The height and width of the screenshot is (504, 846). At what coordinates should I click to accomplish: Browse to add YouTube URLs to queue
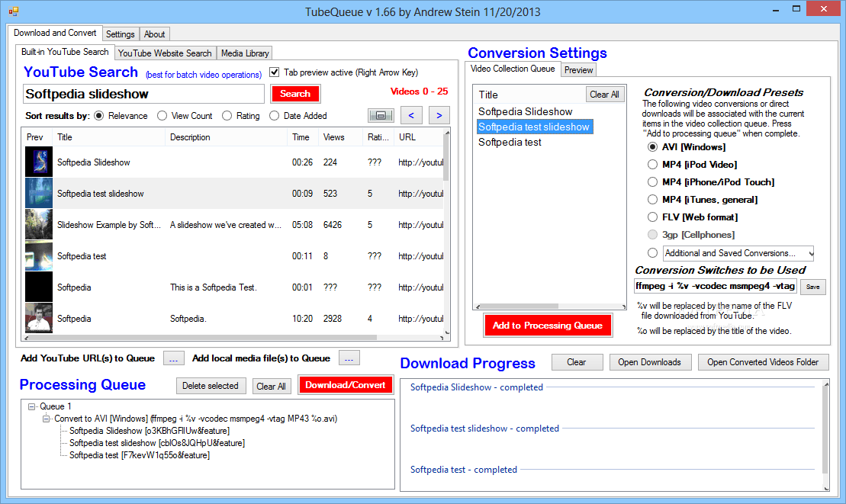coord(173,358)
